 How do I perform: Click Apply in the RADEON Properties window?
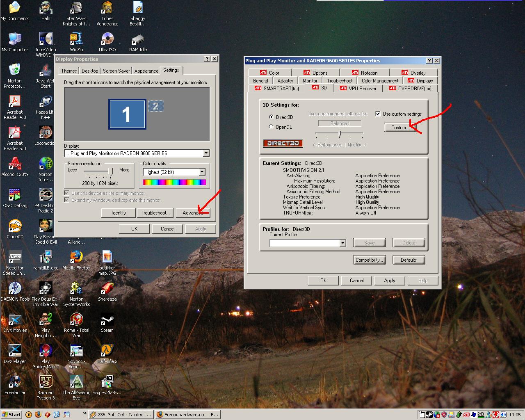point(390,281)
